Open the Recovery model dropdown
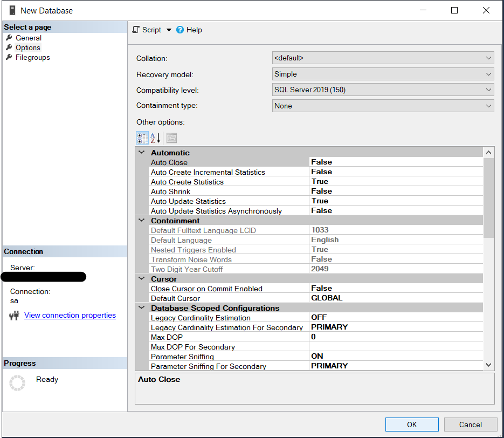Screen dimensions: 504x438 point(488,74)
